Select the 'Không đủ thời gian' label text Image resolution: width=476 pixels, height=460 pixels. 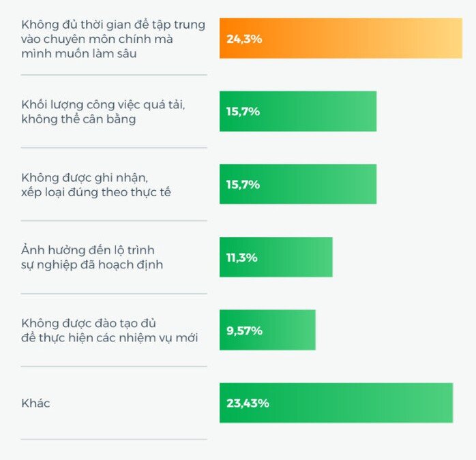113,39
